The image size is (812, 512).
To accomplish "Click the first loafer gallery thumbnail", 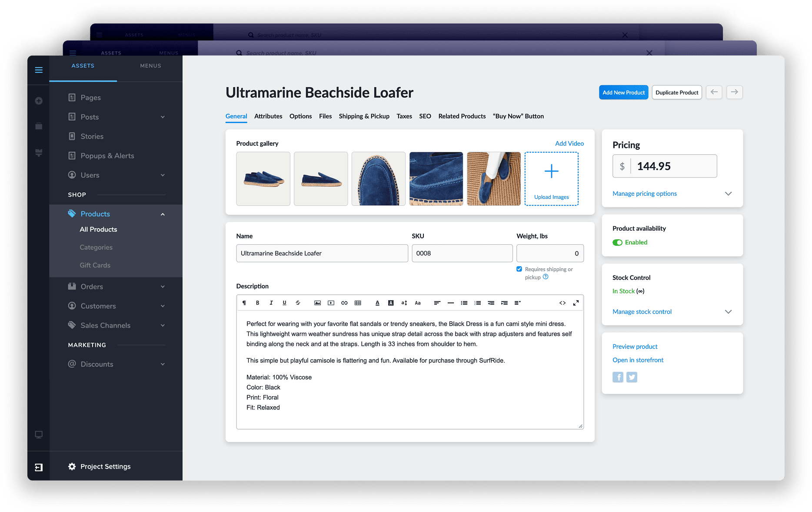I will click(x=263, y=178).
